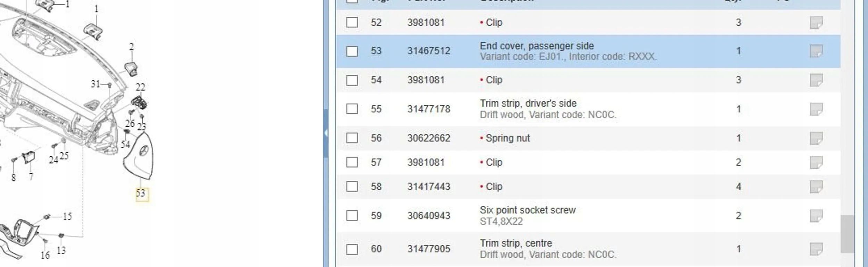The height and width of the screenshot is (267, 868).
Task: Click highlighted callout 53 in the diagram
Action: (x=142, y=194)
